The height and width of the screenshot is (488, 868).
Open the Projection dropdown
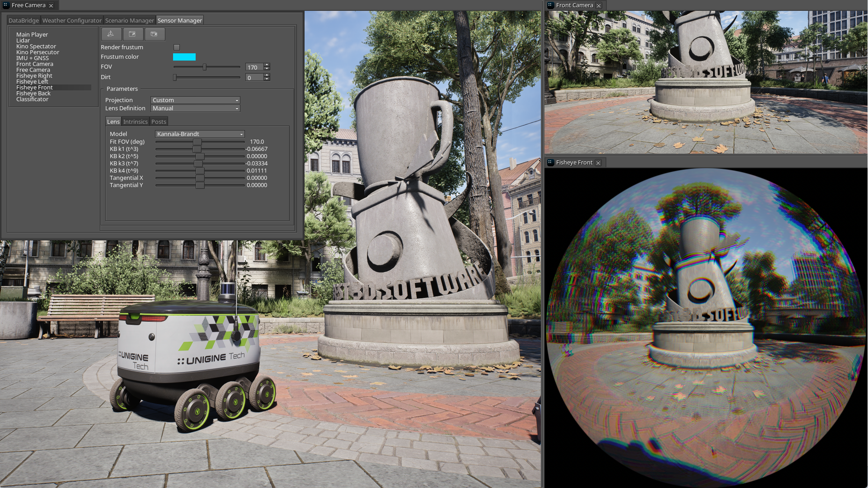[x=195, y=100]
